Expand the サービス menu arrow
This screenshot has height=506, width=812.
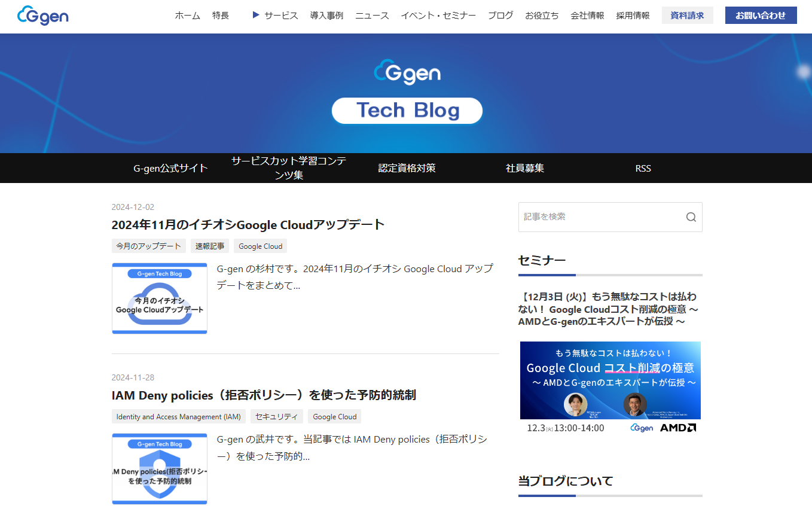(256, 16)
